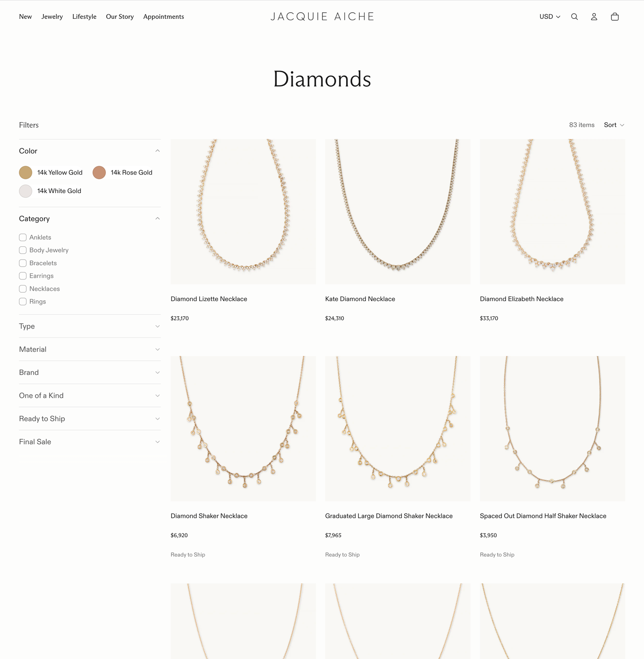The height and width of the screenshot is (659, 644).
Task: Open the Sort dropdown
Action: coord(614,125)
